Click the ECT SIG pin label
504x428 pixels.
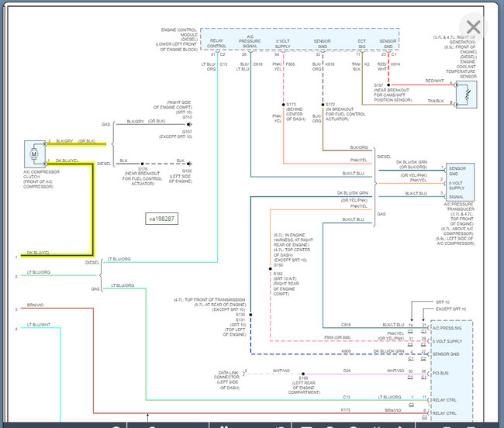pos(361,44)
